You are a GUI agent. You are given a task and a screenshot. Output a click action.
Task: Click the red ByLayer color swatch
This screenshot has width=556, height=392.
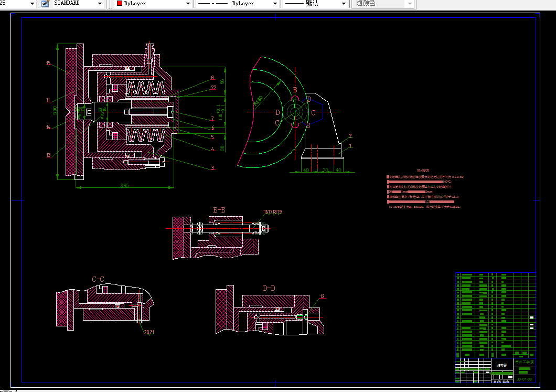tap(120, 4)
